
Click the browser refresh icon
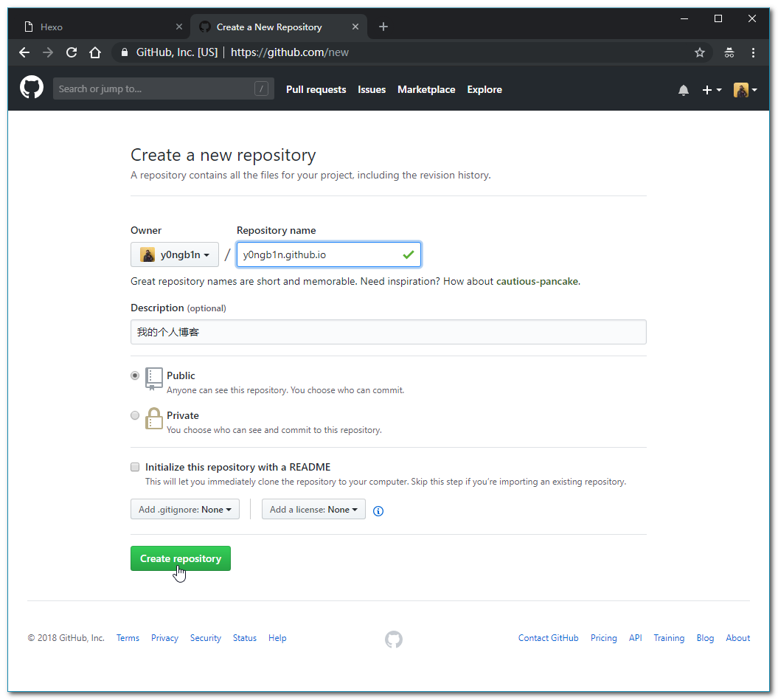[71, 52]
